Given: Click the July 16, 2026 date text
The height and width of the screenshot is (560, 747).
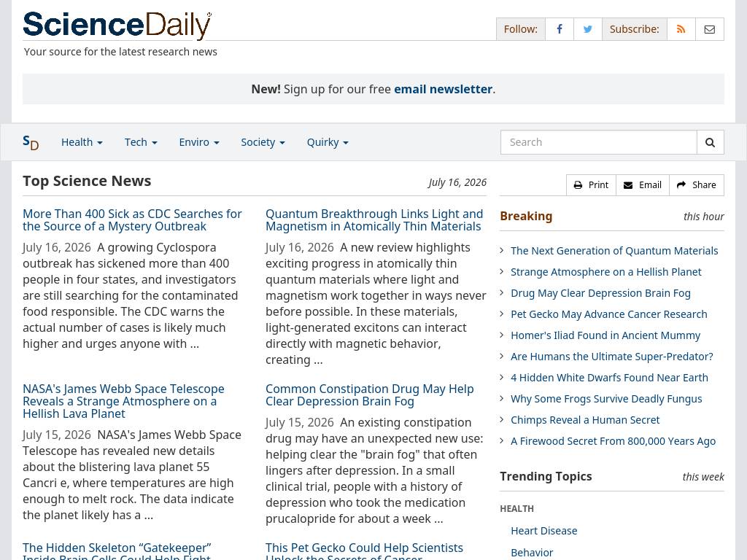Looking at the screenshot, I should 457,182.
